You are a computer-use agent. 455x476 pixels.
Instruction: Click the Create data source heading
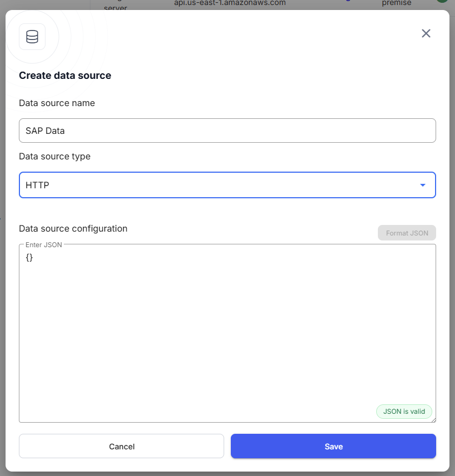pos(65,76)
